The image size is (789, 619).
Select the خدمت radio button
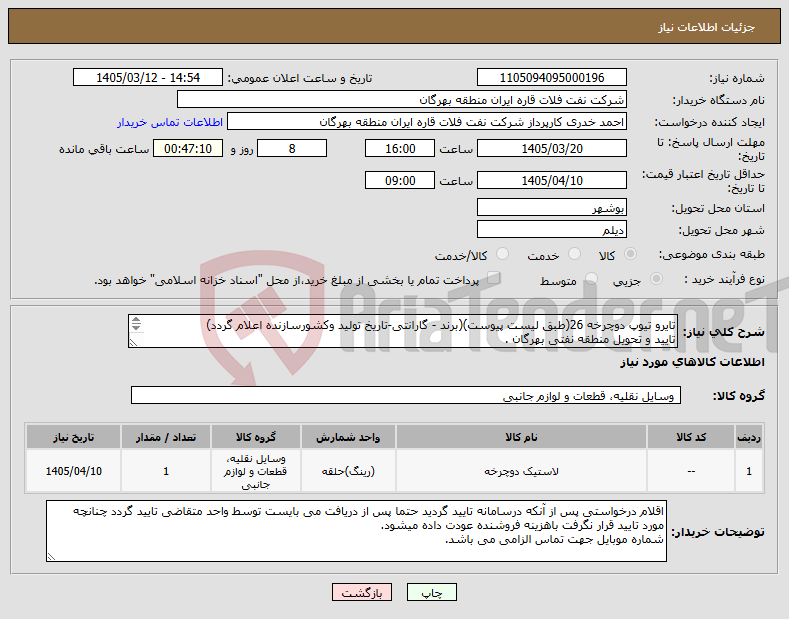(574, 254)
